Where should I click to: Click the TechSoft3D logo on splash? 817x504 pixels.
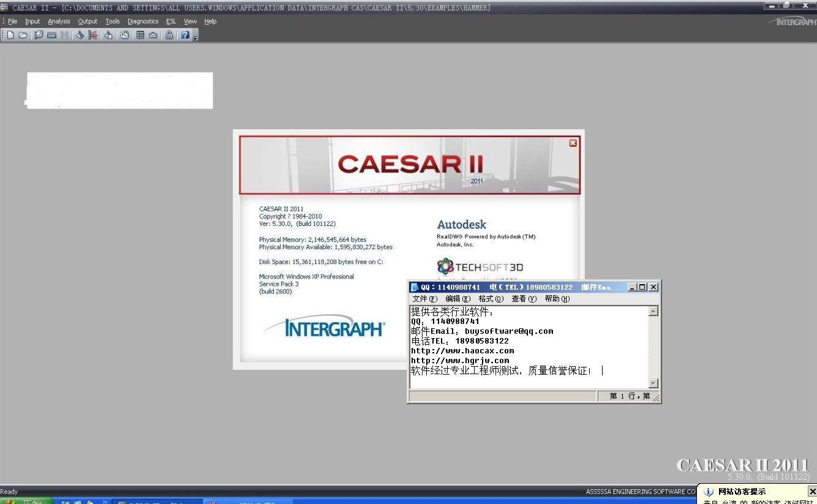pos(480,267)
